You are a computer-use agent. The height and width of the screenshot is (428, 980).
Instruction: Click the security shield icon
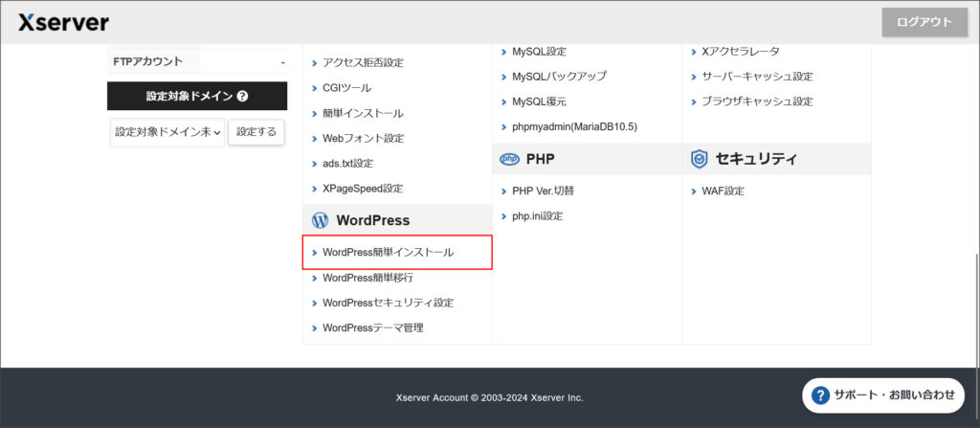click(x=699, y=159)
